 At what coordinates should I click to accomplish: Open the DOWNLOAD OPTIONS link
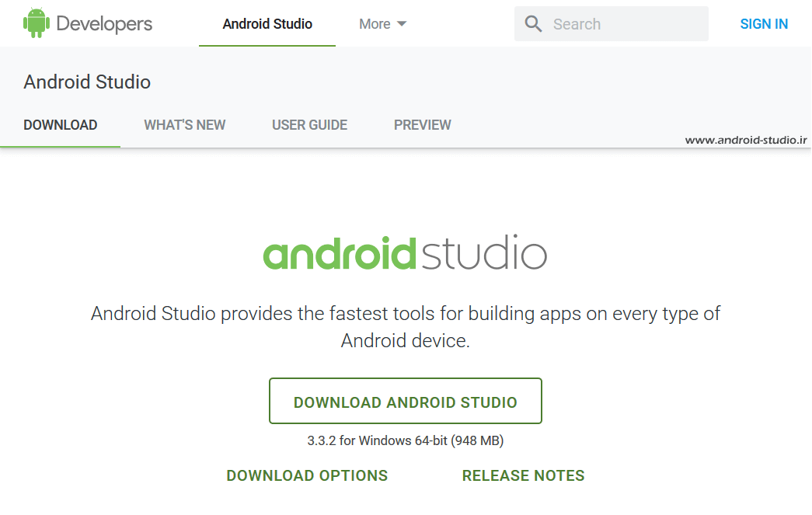pyautogui.click(x=307, y=475)
